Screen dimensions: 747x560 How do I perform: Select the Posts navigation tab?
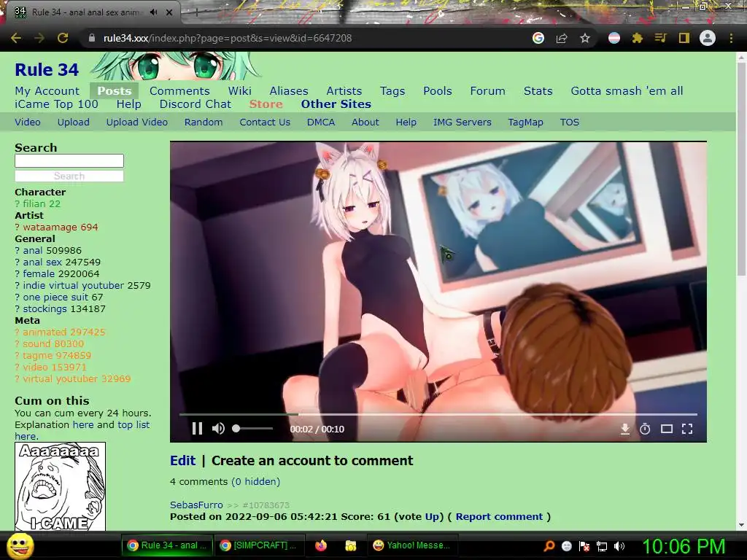click(x=115, y=91)
